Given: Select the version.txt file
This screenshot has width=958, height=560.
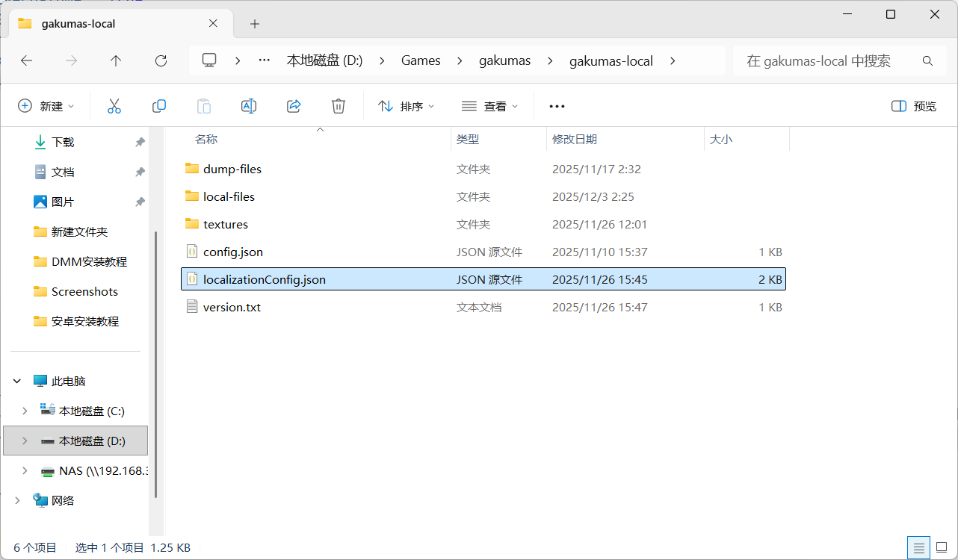Looking at the screenshot, I should pos(232,307).
